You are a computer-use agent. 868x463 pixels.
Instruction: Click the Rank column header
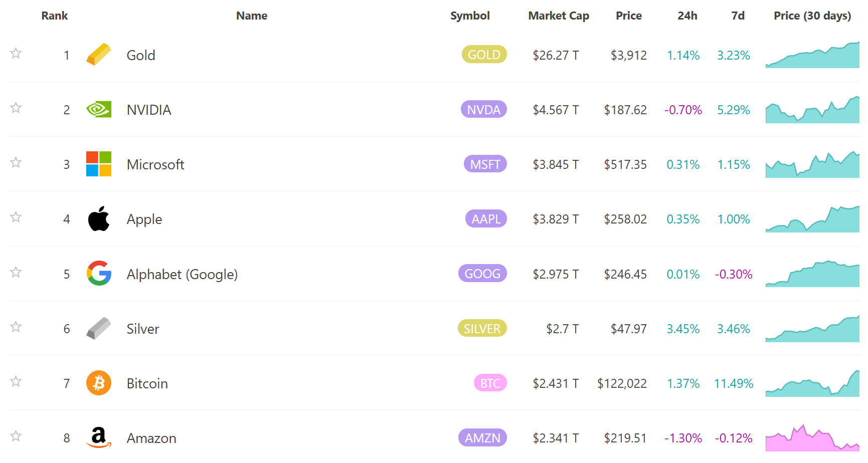[54, 16]
